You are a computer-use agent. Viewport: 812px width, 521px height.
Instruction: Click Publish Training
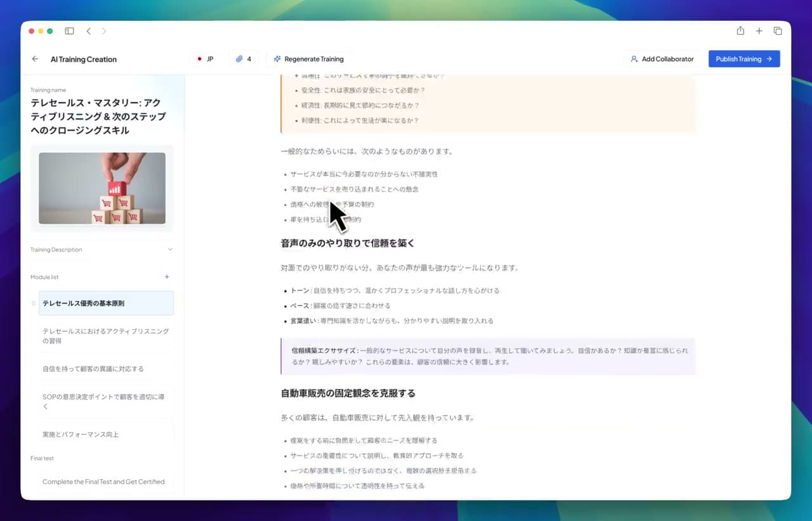tap(744, 59)
